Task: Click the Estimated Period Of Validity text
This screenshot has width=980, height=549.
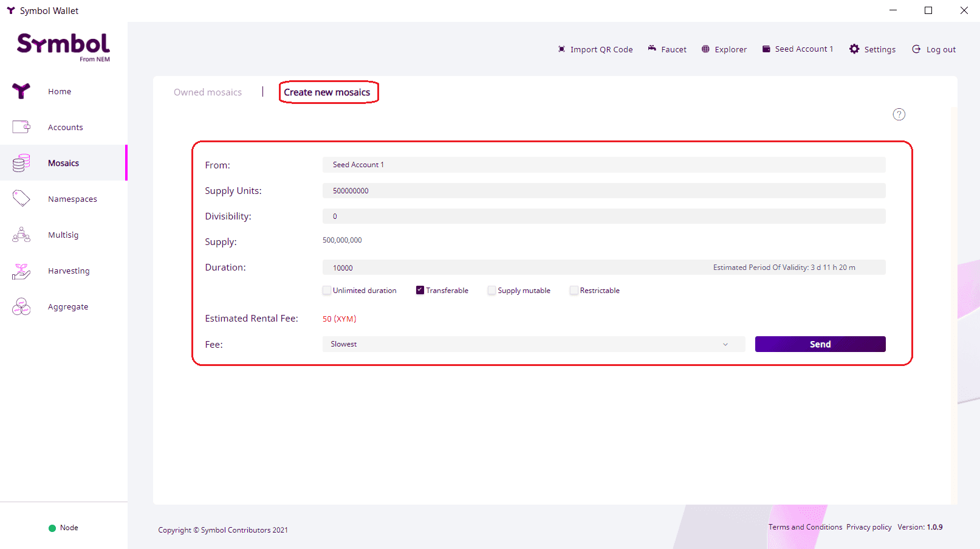Action: pos(784,268)
